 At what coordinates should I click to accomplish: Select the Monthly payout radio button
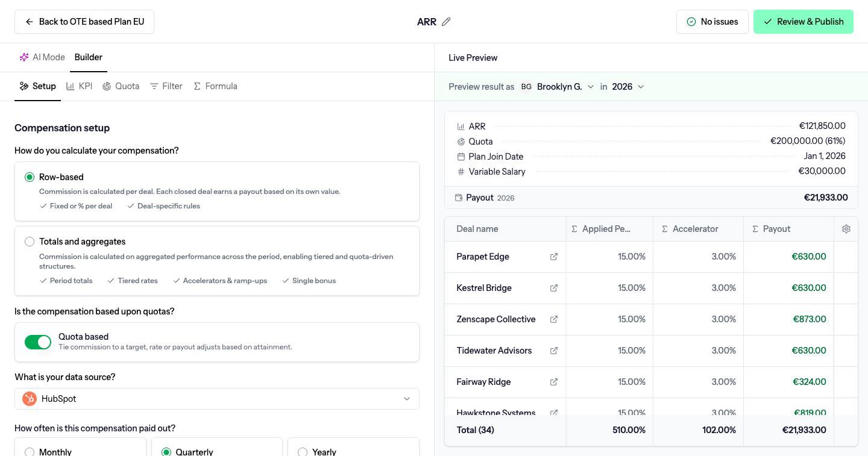[30, 452]
